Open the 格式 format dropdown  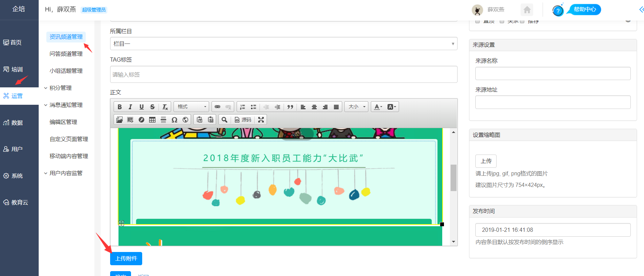pyautogui.click(x=191, y=107)
